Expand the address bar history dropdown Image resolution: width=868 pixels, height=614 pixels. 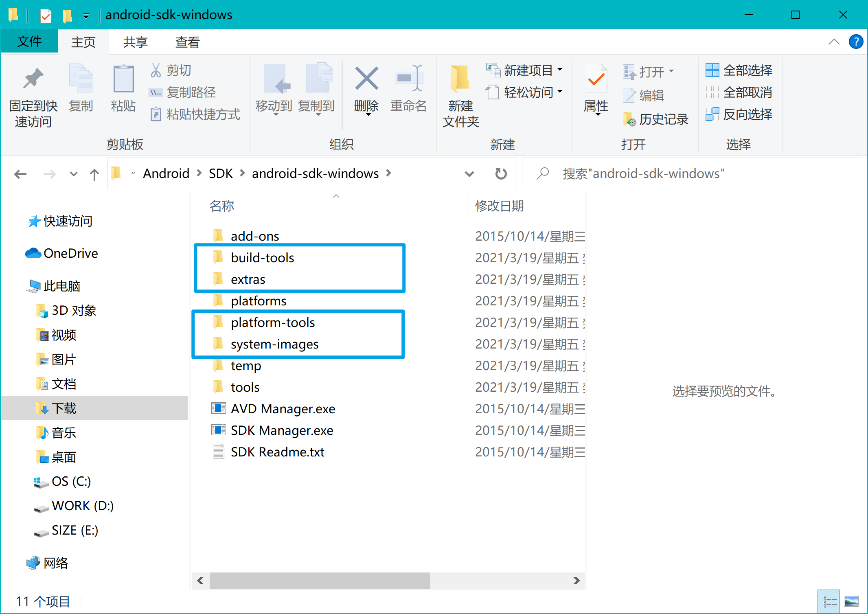469,174
